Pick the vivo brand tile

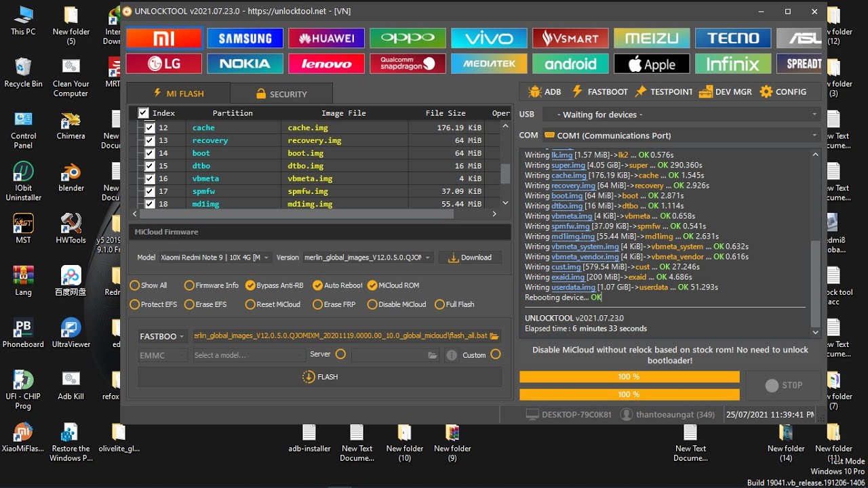pyautogui.click(x=489, y=38)
